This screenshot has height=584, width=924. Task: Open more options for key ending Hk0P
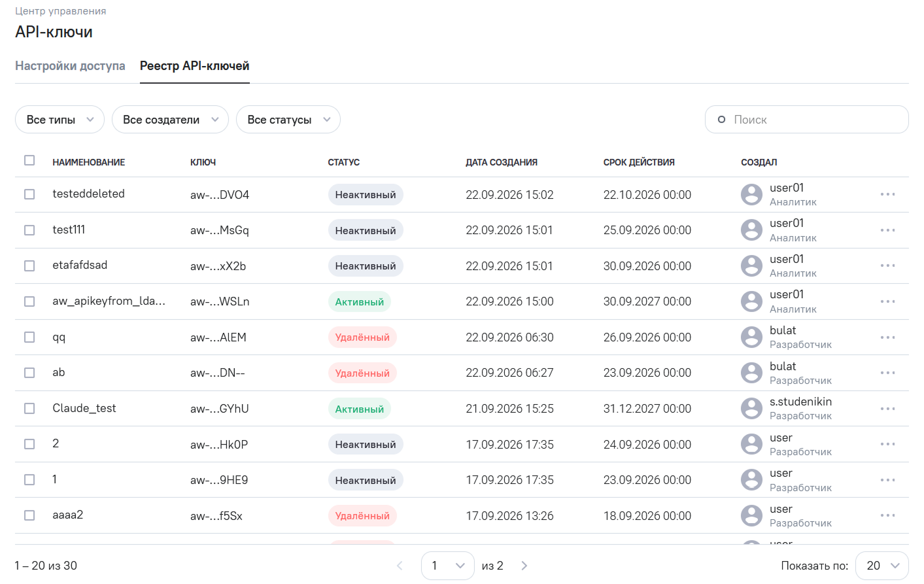887,444
